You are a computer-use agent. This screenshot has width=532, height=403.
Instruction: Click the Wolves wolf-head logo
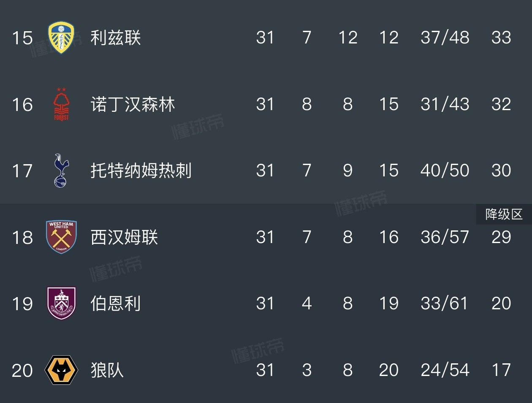tap(61, 370)
